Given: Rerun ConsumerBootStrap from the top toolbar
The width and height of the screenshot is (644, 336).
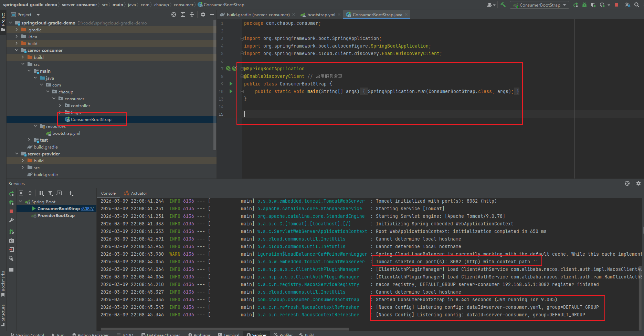Looking at the screenshot, I should pyautogui.click(x=576, y=5).
